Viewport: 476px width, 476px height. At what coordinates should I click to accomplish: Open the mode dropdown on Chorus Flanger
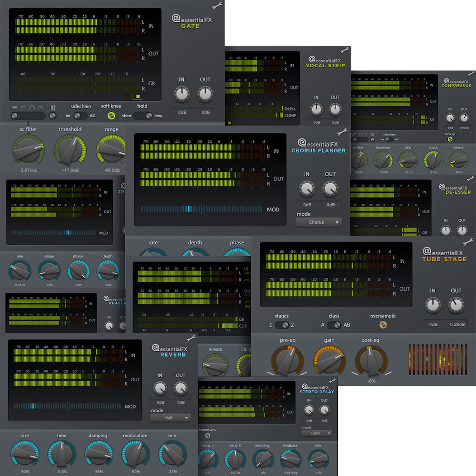(318, 222)
